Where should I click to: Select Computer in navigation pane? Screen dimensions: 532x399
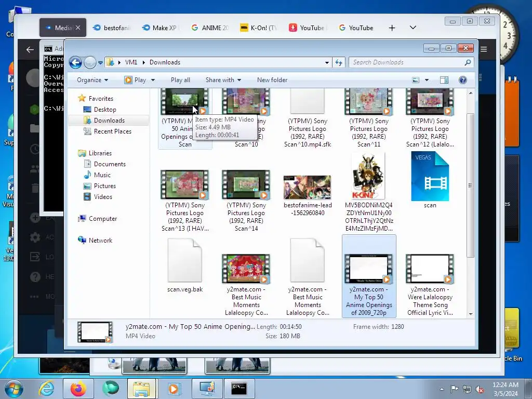pyautogui.click(x=103, y=219)
